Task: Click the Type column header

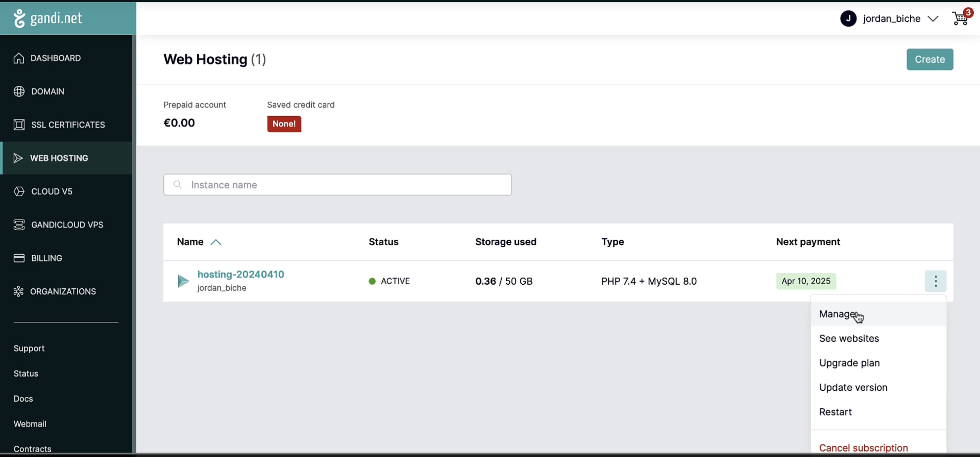Action: [612, 242]
